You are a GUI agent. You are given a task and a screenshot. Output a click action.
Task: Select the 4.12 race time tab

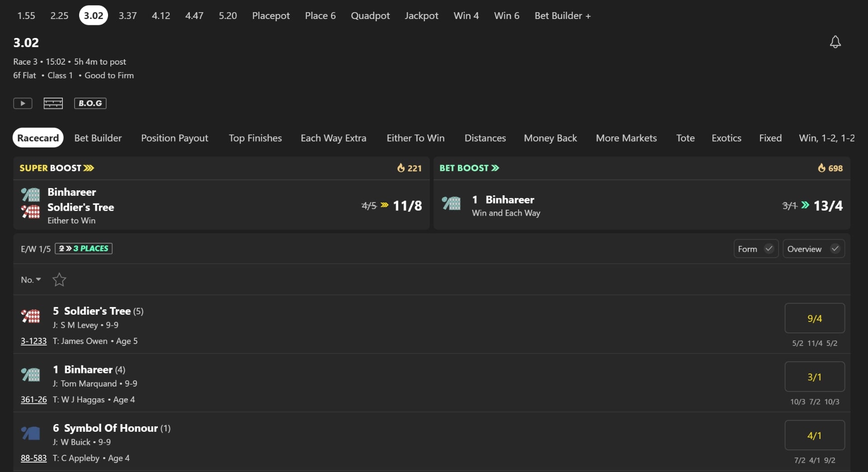point(161,15)
